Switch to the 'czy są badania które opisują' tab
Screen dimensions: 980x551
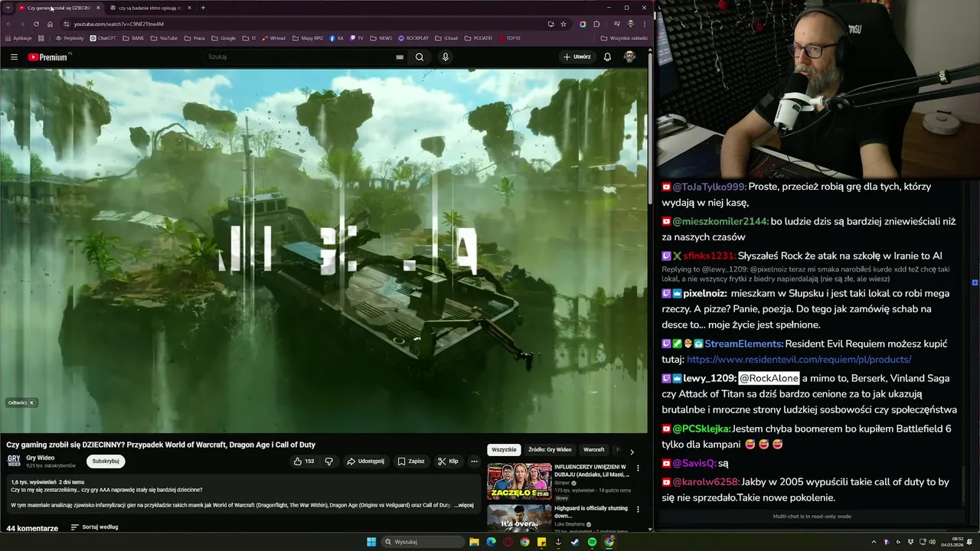[150, 8]
